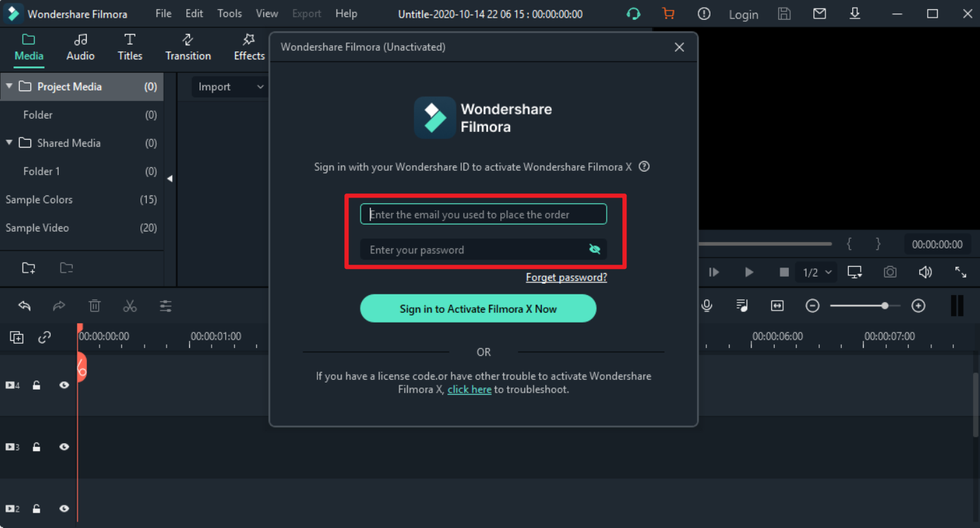This screenshot has width=980, height=528.
Task: Click the help question mark icon in dialog
Action: 644,167
